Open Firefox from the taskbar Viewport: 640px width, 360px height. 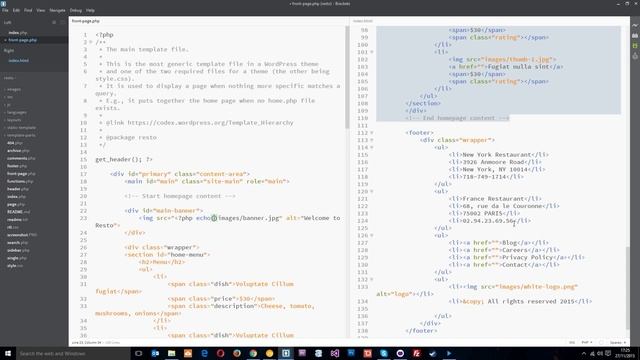point(237,353)
